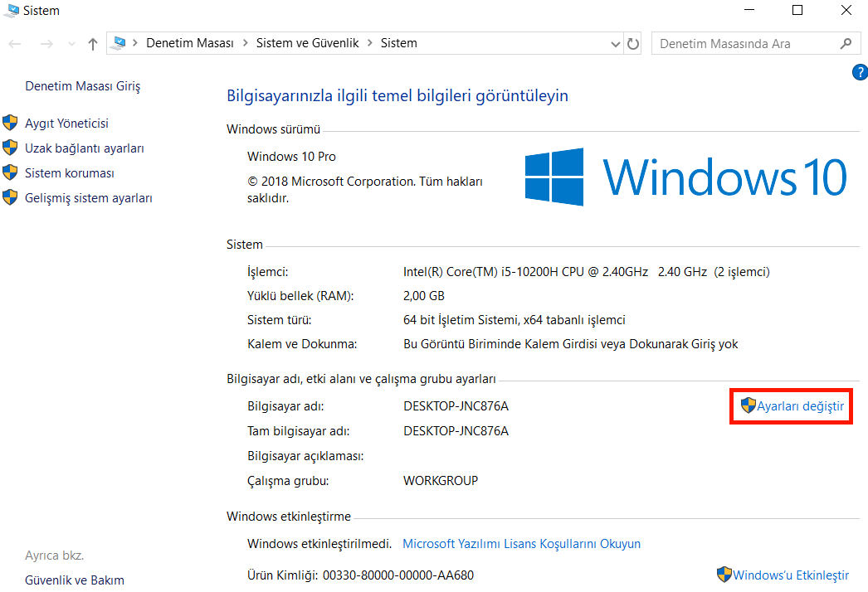Click the back navigation arrow
Viewport: 868px width, 592px height.
pos(15,44)
